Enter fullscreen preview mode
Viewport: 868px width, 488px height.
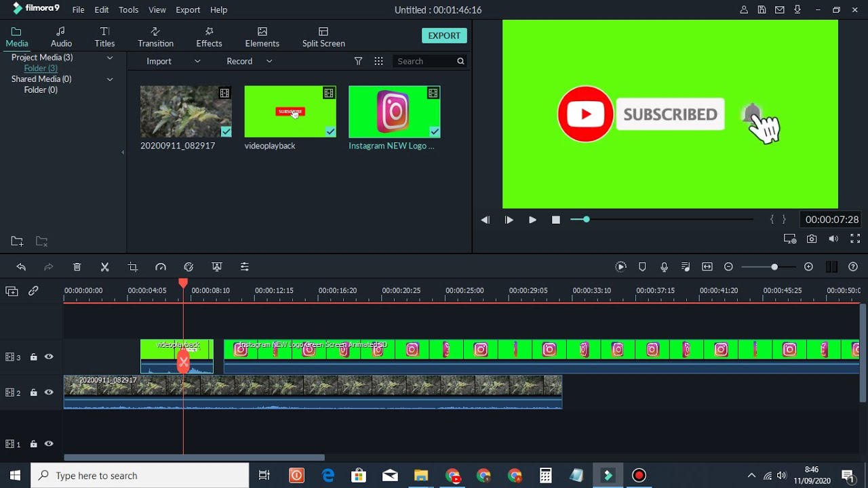pos(855,239)
